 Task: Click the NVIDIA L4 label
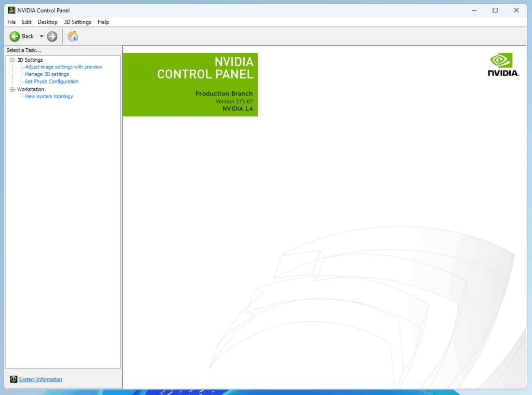pos(237,109)
